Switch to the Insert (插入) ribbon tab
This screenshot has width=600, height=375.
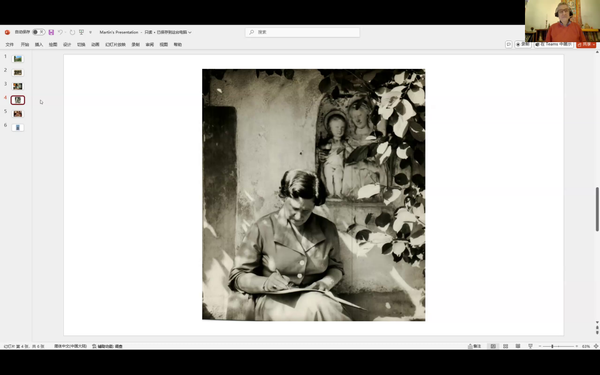(39, 45)
